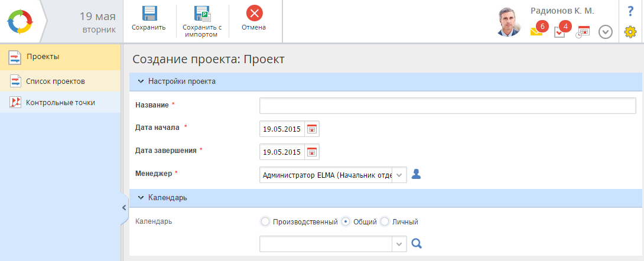Open the help question mark icon

630,11
